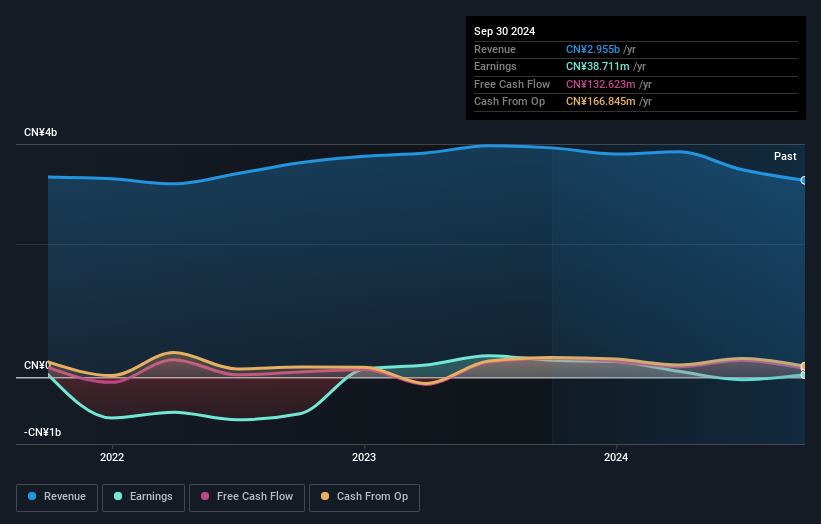Click the Cash From Op value CN¥166.845m
This screenshot has width=821, height=524.
pos(601,102)
